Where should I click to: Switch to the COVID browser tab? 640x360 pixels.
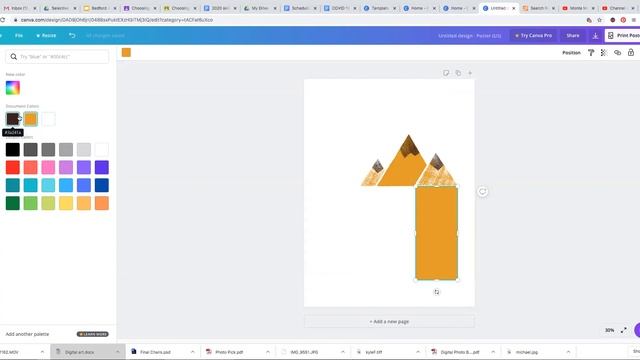pyautogui.click(x=340, y=8)
